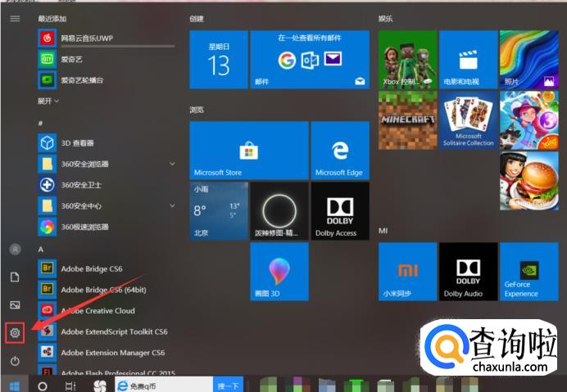Open the user account avatar
The height and width of the screenshot is (392, 567).
click(x=15, y=250)
